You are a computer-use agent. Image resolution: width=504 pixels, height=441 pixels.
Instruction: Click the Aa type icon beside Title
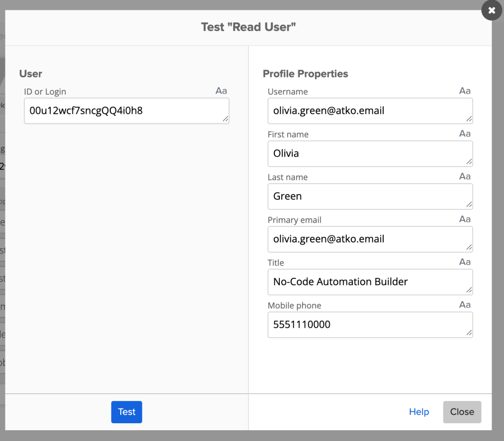tap(465, 263)
